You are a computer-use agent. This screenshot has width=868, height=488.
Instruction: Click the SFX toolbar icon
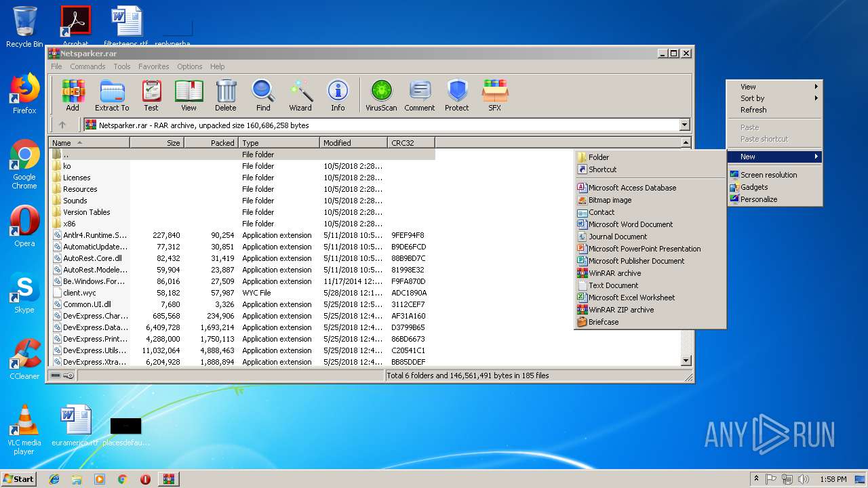(495, 95)
